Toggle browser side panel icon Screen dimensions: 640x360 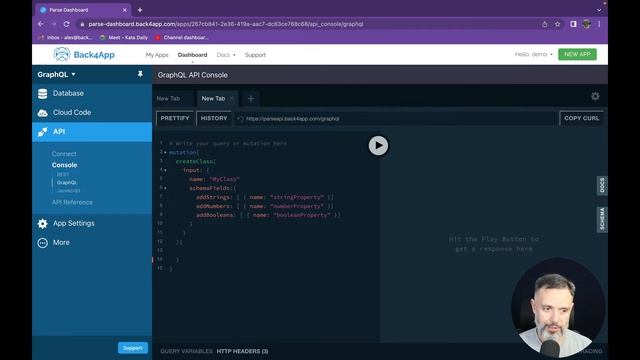click(573, 24)
